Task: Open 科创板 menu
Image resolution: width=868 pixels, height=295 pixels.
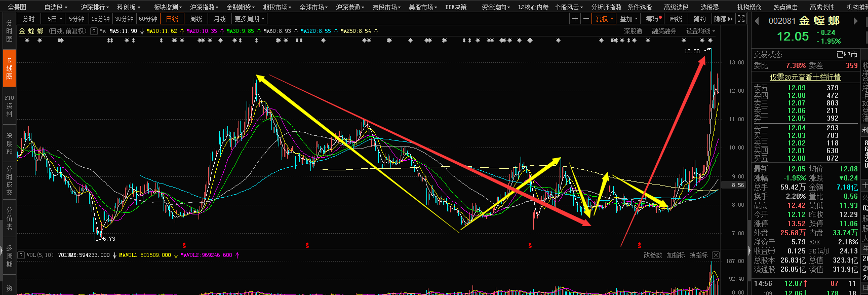Action: click(129, 7)
